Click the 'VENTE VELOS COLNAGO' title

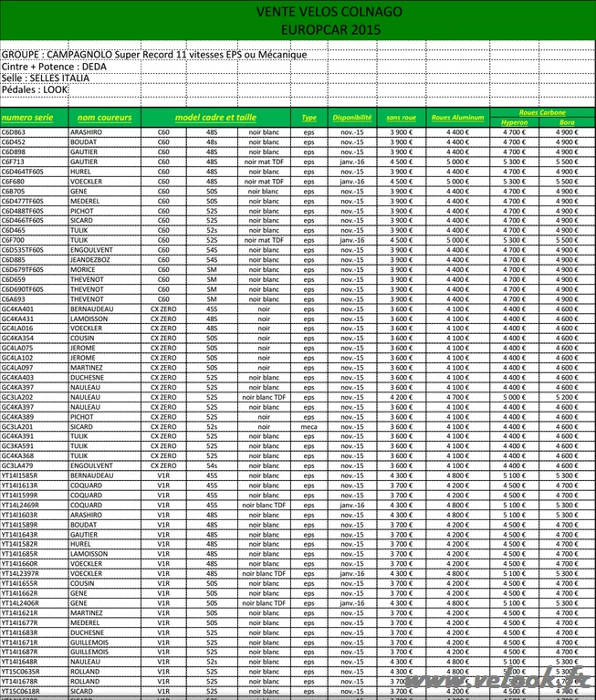point(329,12)
